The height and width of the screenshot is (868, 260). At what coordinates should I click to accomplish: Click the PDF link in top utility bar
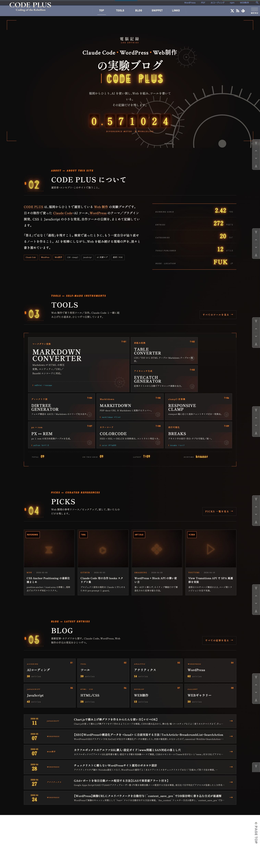pos(203,3)
